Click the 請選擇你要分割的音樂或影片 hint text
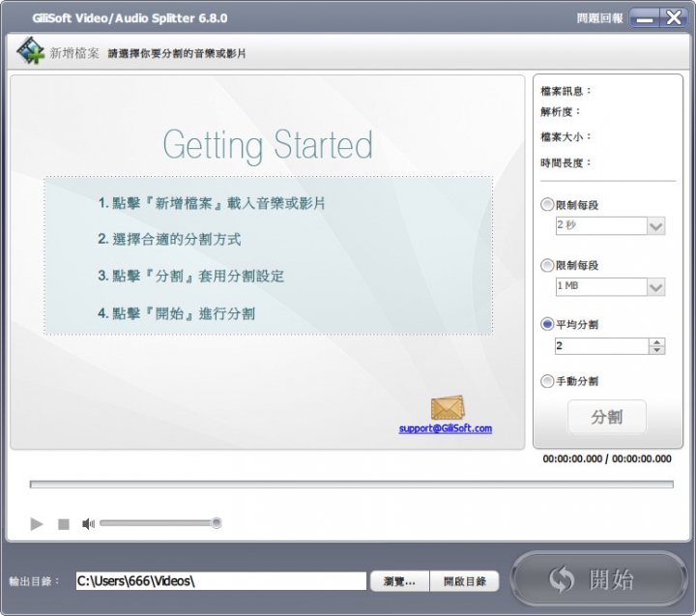 tap(177, 54)
